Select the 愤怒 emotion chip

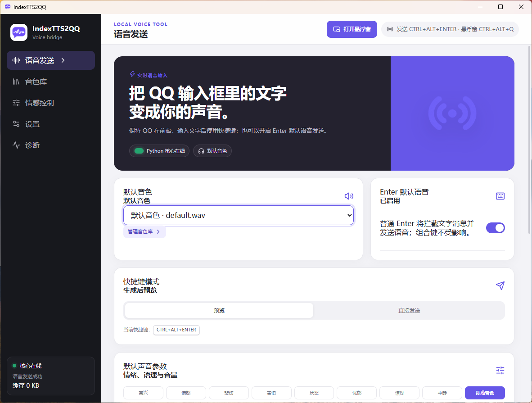(x=186, y=393)
